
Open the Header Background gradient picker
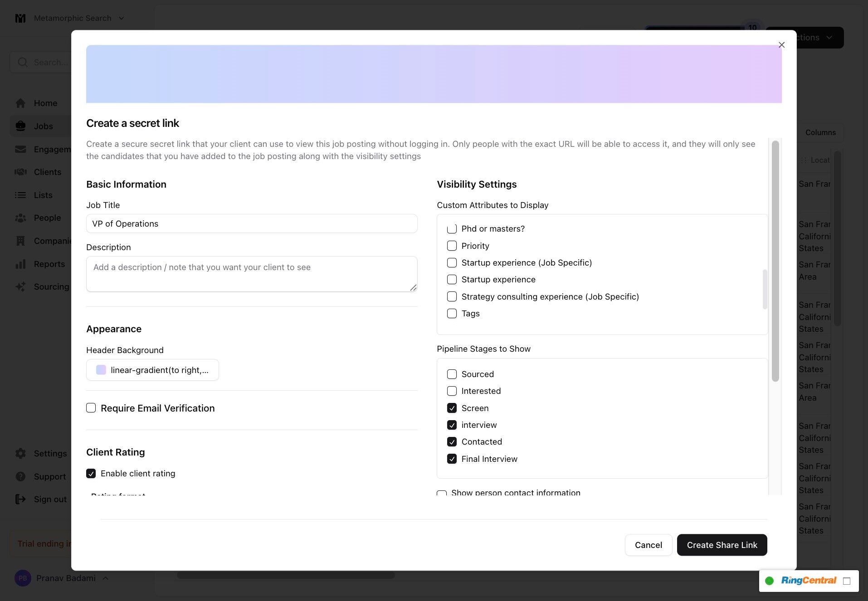(152, 370)
